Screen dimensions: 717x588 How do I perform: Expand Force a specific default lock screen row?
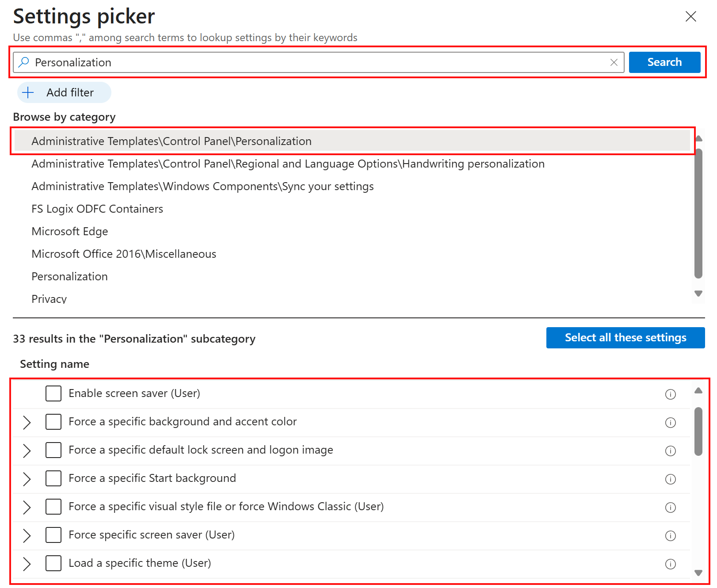tap(27, 451)
